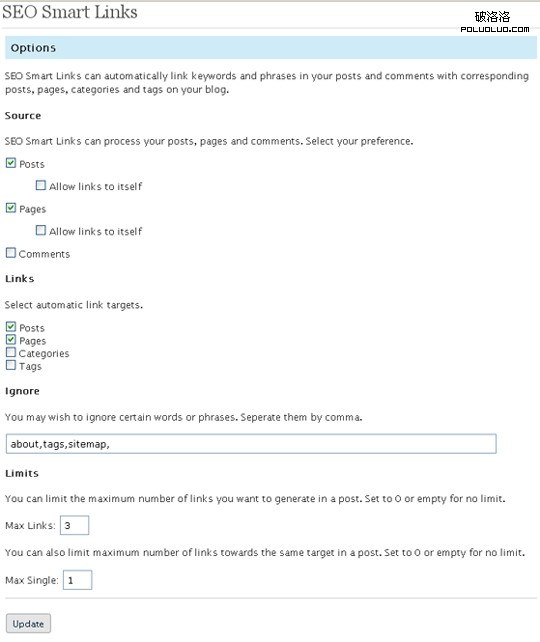Uncheck the Pages source checkbox
Image resolution: width=540 pixels, height=642 pixels.
pyautogui.click(x=11, y=208)
